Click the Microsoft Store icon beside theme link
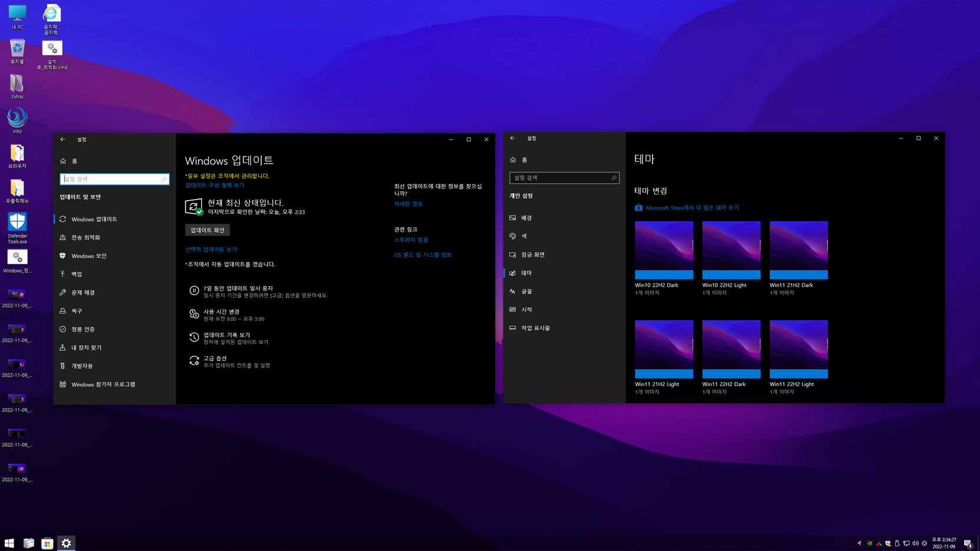Viewport: 980px width, 551px height. click(638, 207)
